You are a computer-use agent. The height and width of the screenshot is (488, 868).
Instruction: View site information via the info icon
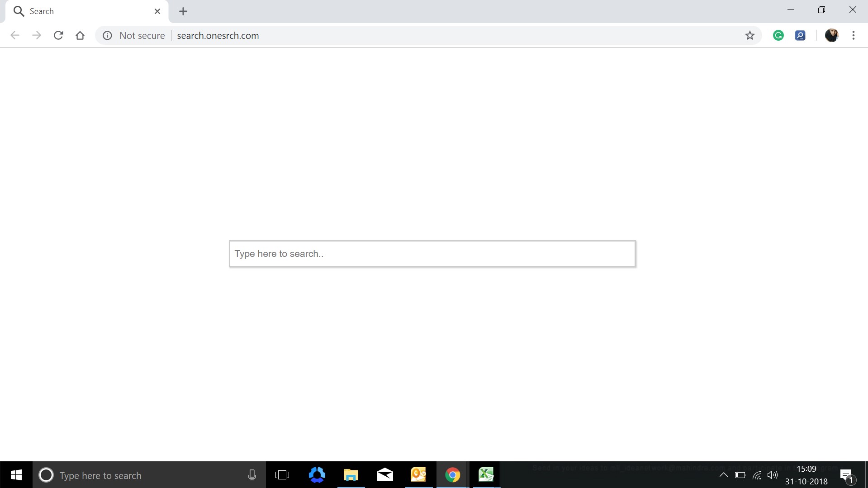click(x=107, y=35)
